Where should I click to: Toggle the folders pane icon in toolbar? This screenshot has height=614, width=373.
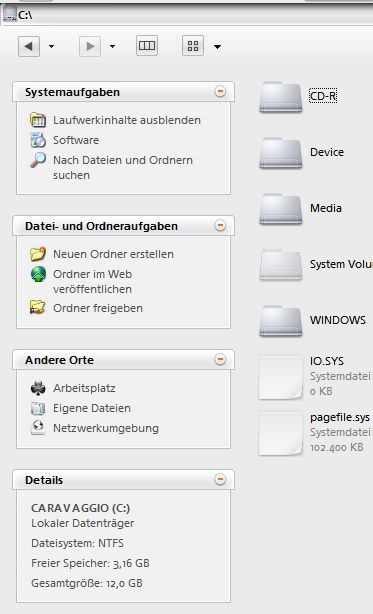point(147,46)
